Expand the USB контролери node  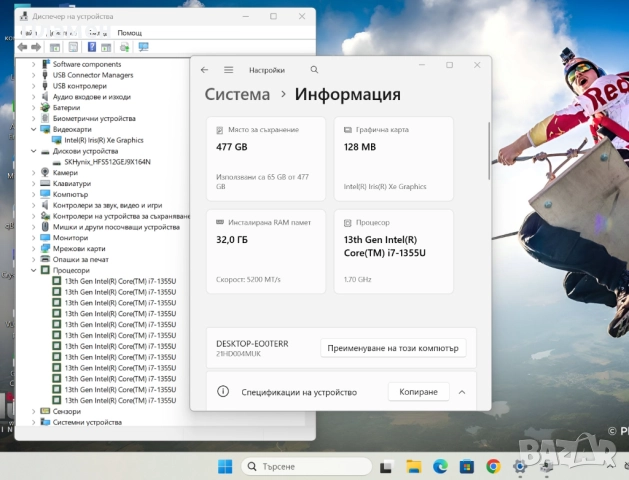(34, 86)
